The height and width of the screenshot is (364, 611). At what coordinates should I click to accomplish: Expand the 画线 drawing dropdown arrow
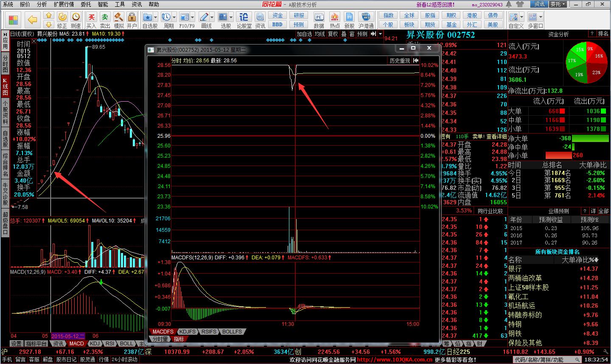tap(213, 17)
